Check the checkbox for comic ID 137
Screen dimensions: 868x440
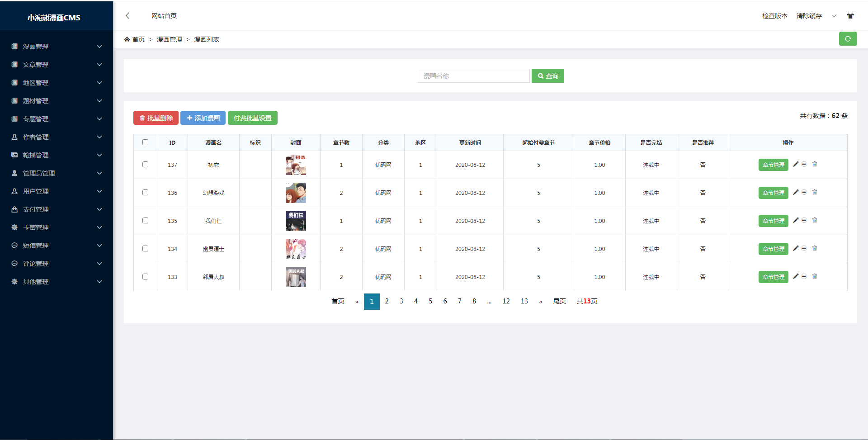point(145,165)
